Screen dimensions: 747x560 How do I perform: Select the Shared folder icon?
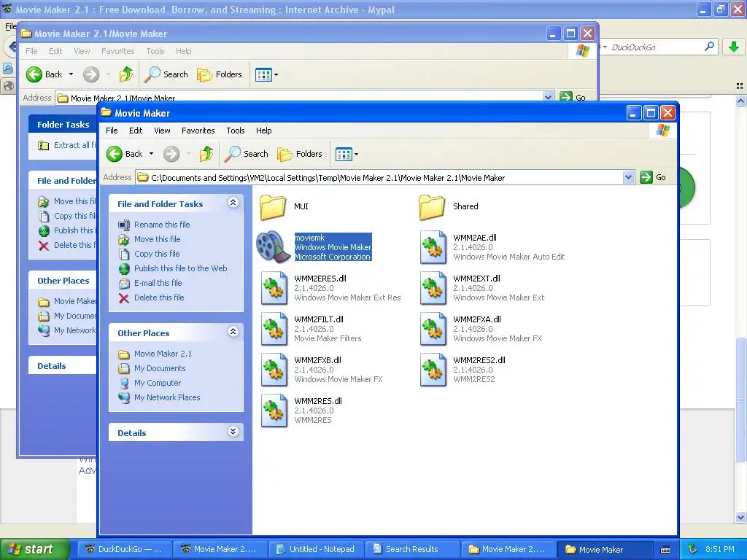(432, 206)
